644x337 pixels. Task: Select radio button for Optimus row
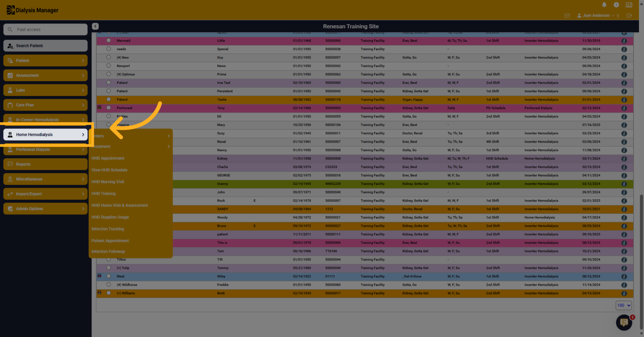pyautogui.click(x=108, y=74)
